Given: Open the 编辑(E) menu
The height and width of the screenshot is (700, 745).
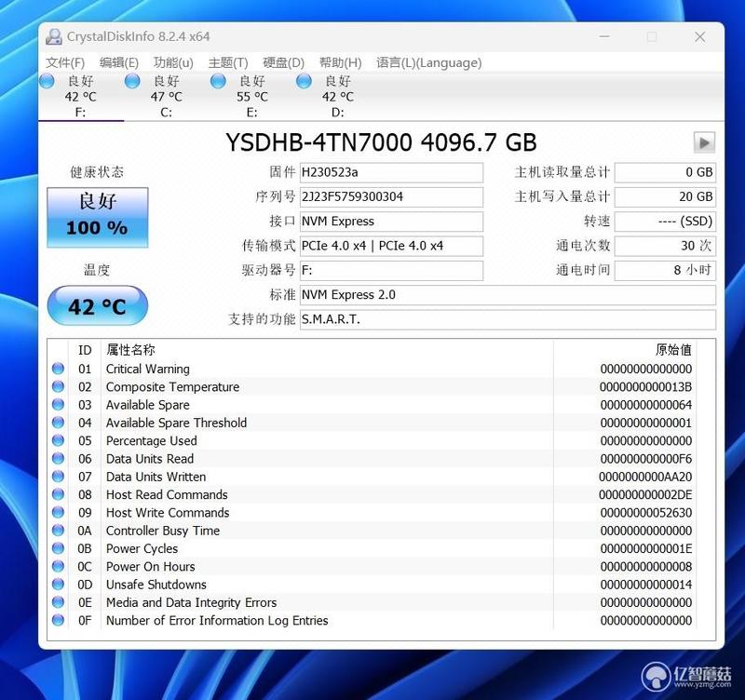Looking at the screenshot, I should pos(119,62).
